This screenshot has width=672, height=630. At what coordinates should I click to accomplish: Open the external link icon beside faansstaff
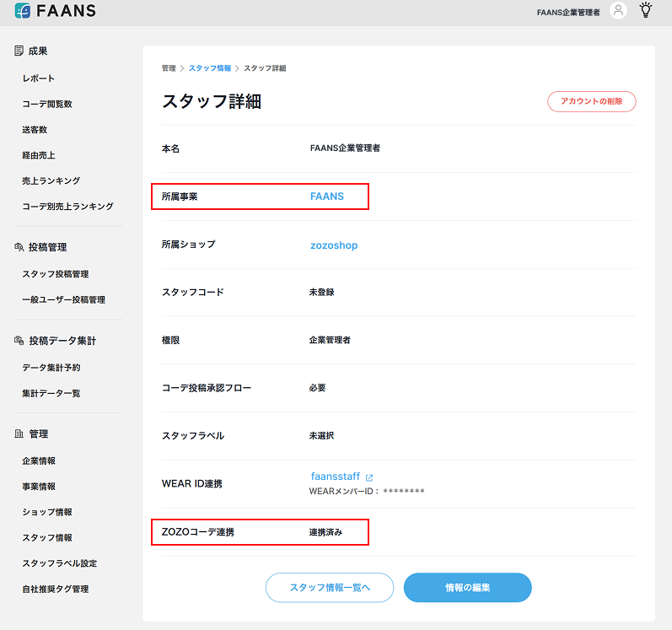coord(369,477)
